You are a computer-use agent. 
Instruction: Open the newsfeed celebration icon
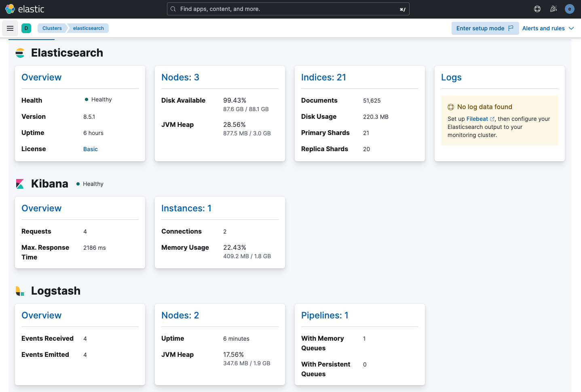554,9
